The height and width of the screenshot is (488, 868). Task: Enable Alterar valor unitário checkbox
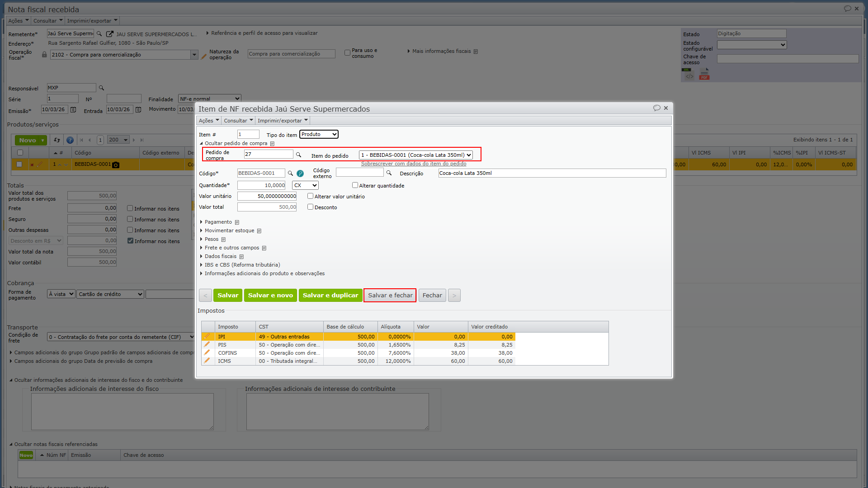click(310, 196)
